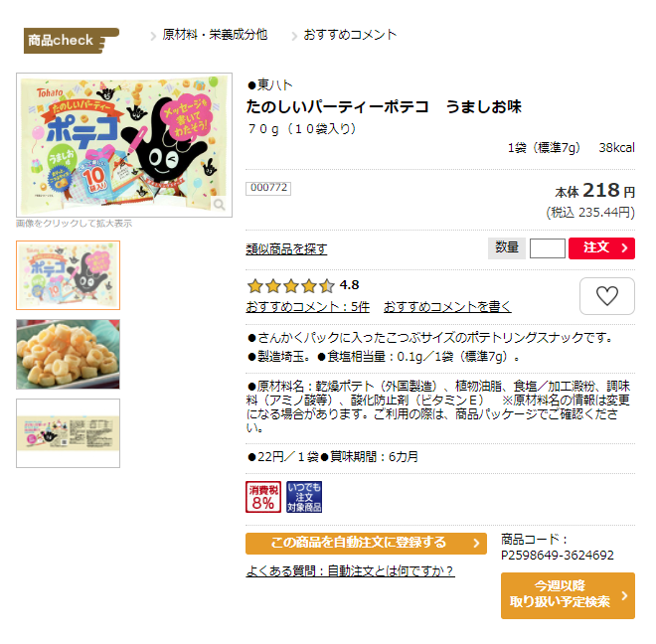Click the magnifier icon on main product image
656x644 pixels.
point(221,205)
